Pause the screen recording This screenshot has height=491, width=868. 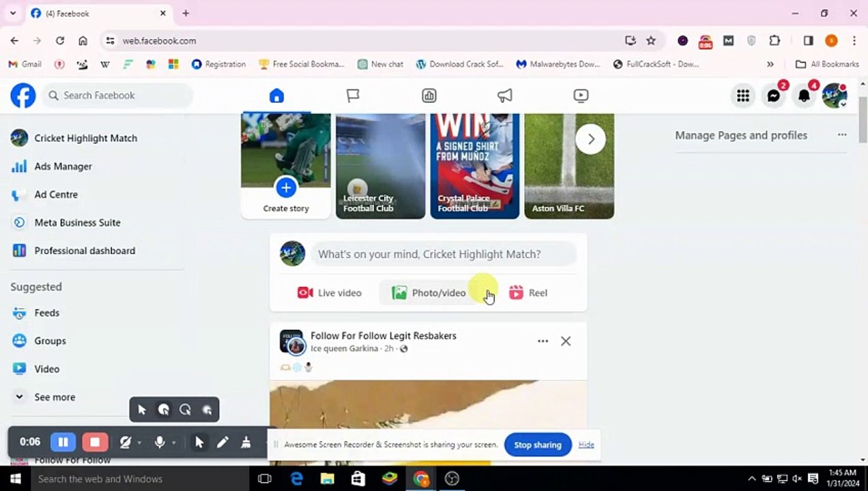point(63,442)
